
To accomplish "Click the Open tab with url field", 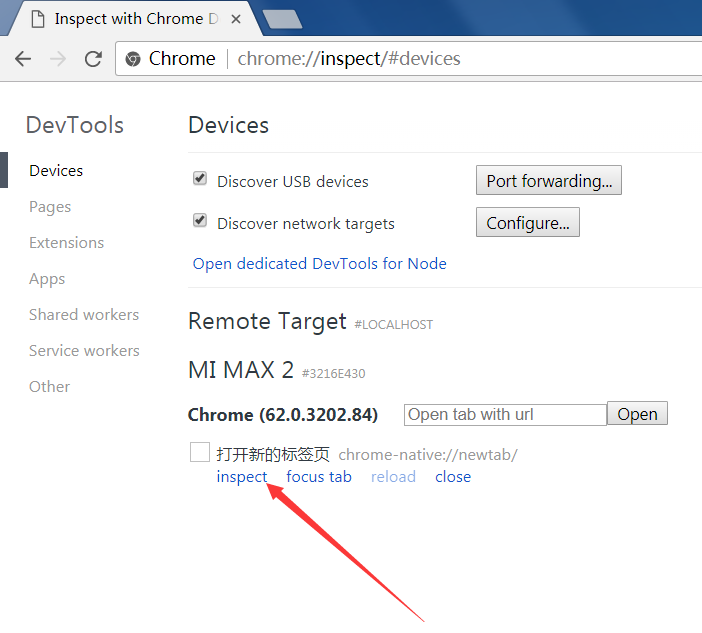I will (x=505, y=415).
